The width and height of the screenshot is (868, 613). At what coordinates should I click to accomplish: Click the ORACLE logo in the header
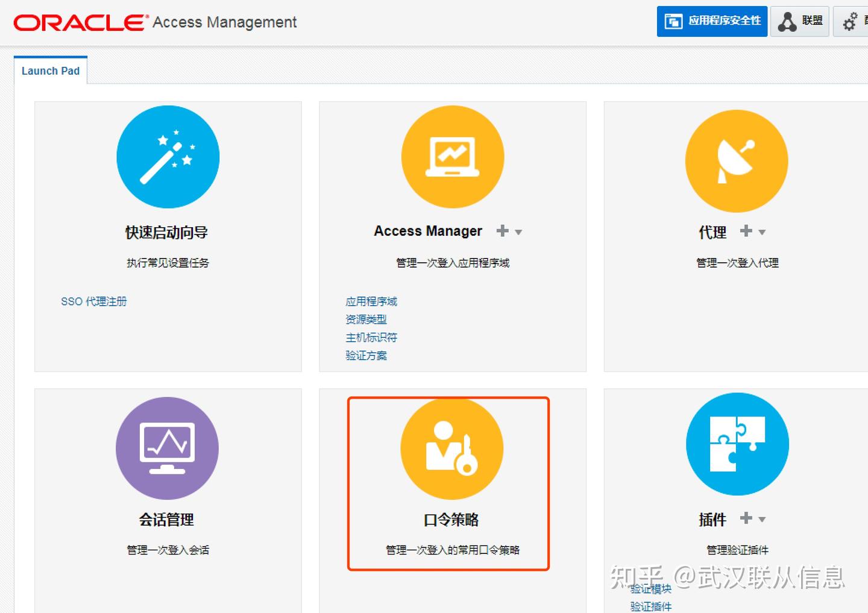coord(78,22)
